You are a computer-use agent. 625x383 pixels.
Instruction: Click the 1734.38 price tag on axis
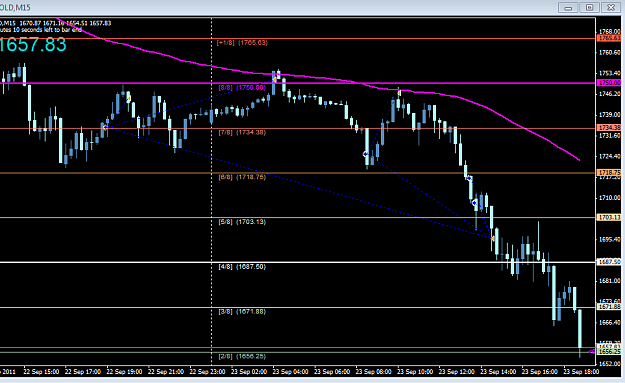pyautogui.click(x=609, y=128)
